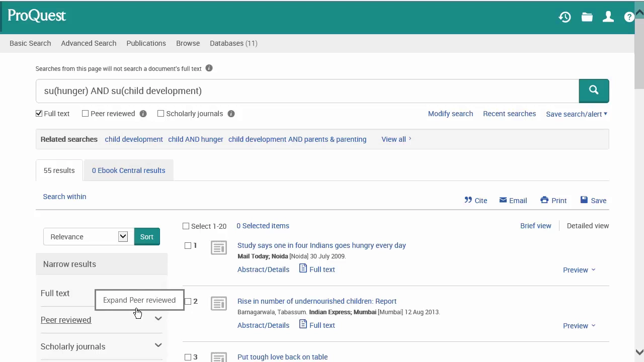Toggle the Full text limit checkbox

pyautogui.click(x=39, y=114)
